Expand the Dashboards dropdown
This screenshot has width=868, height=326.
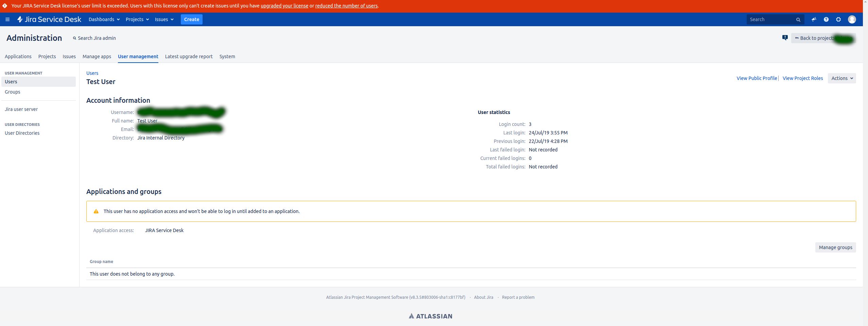click(104, 19)
